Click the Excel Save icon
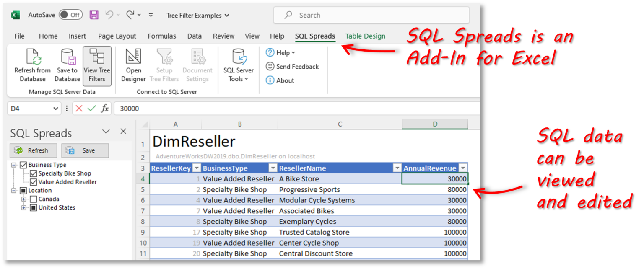Image resolution: width=644 pixels, height=269 pixels. 94,15
